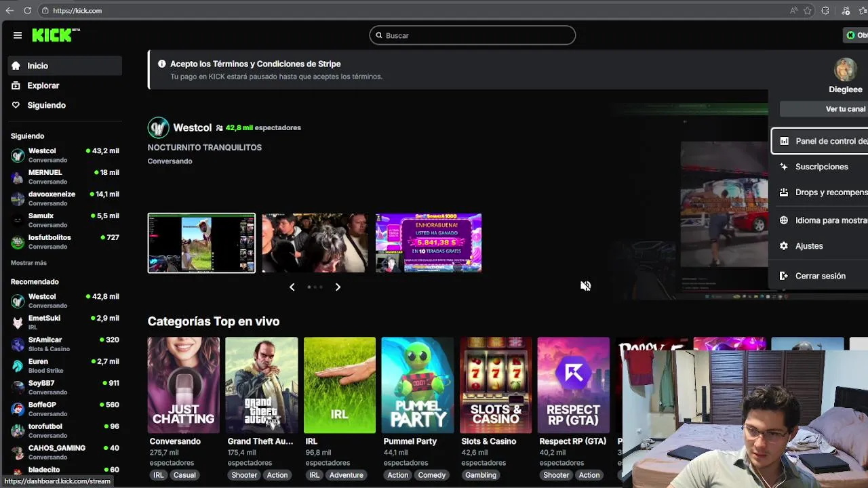Click the Gambling tag under Slots & Casino
Viewport: 868px width, 488px height.
tap(481, 475)
